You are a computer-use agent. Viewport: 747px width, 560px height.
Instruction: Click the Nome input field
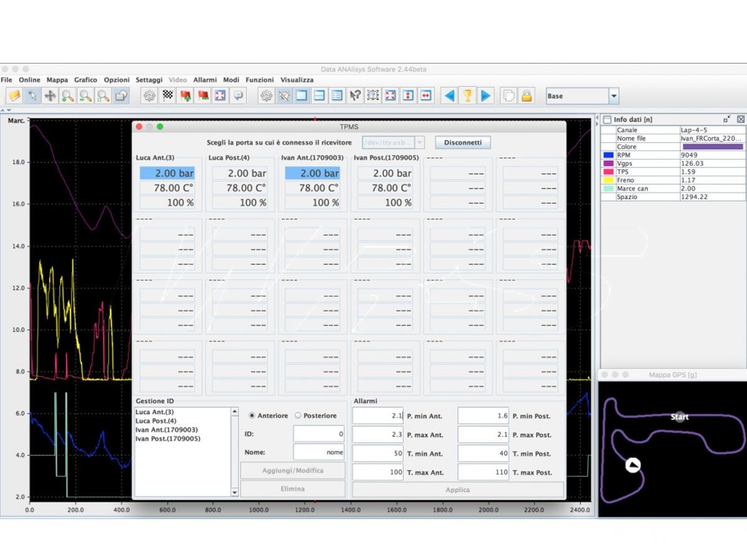click(318, 452)
